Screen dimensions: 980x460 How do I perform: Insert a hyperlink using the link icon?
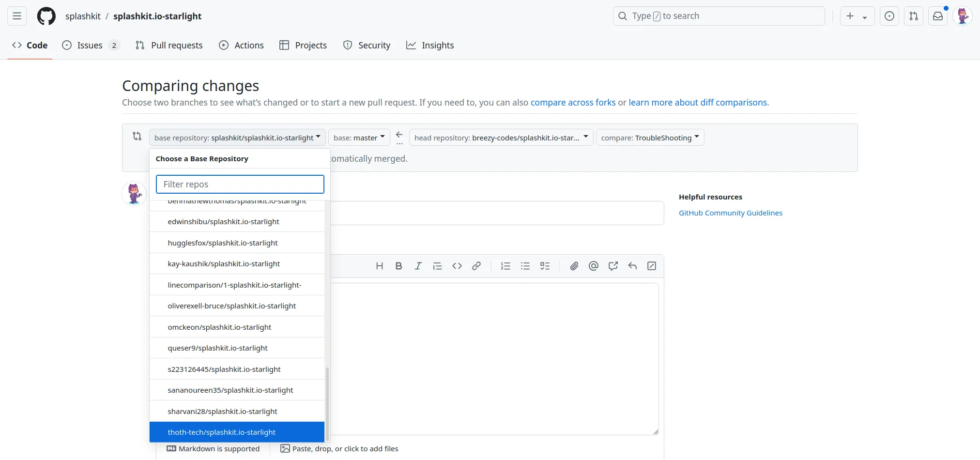[x=476, y=266]
